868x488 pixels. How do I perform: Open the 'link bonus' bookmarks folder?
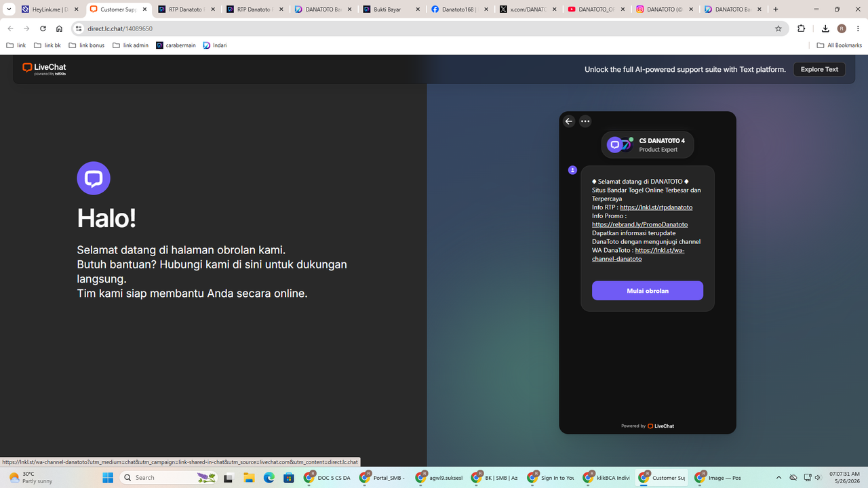pos(86,45)
